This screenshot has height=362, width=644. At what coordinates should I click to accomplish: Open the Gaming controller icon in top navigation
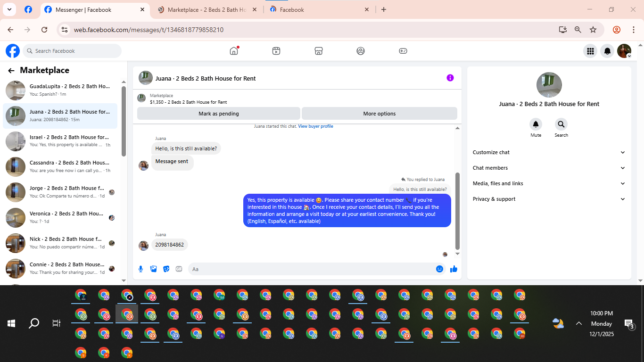(403, 51)
